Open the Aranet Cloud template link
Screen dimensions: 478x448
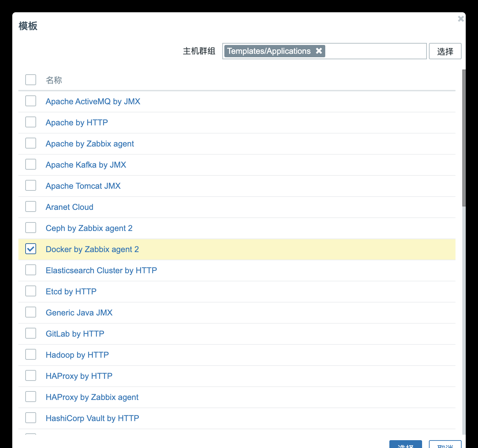pyautogui.click(x=70, y=207)
